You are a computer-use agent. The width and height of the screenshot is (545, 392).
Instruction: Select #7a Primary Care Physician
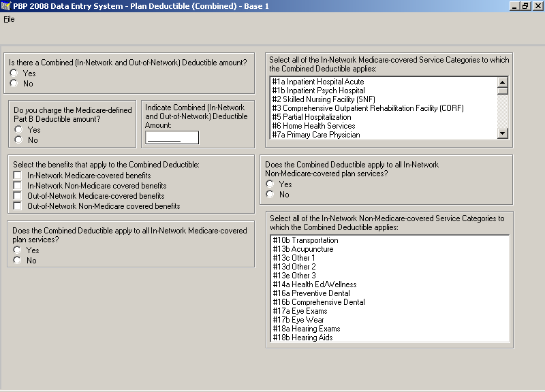click(x=384, y=135)
